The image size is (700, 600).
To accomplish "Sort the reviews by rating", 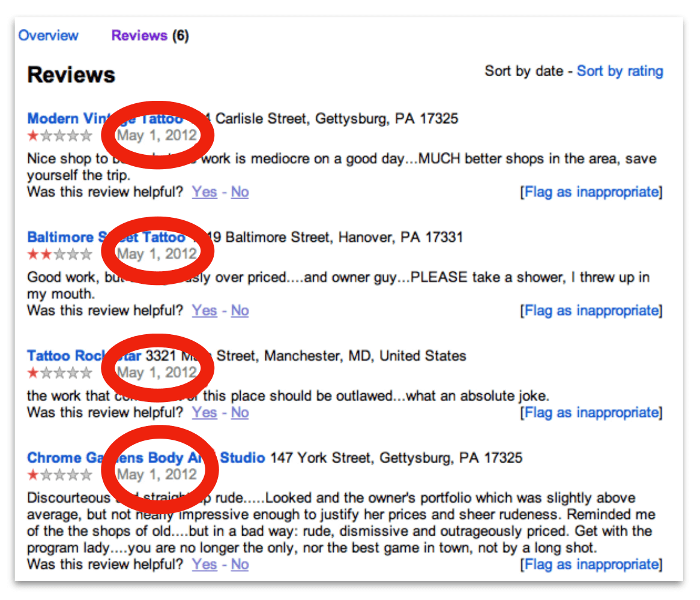I will 620,71.
